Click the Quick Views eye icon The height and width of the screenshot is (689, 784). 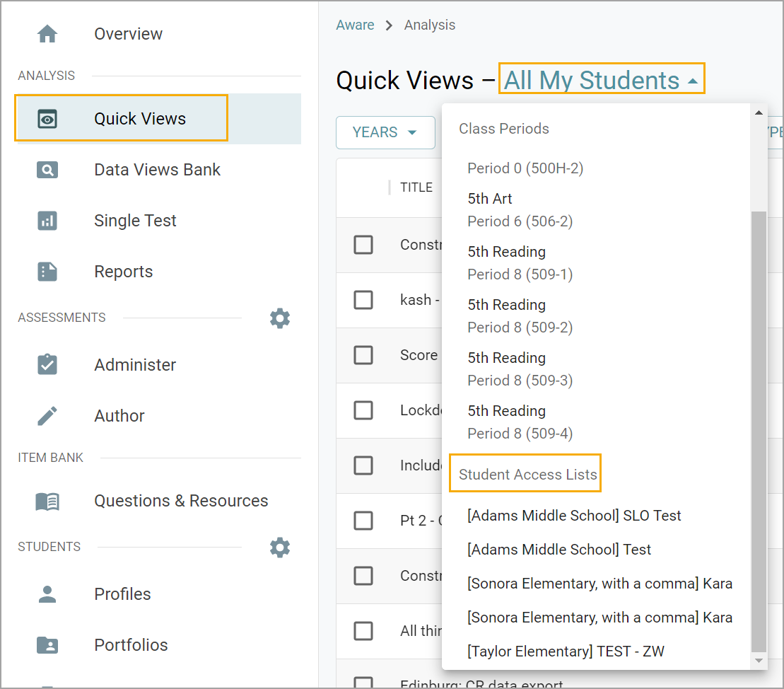(x=47, y=119)
